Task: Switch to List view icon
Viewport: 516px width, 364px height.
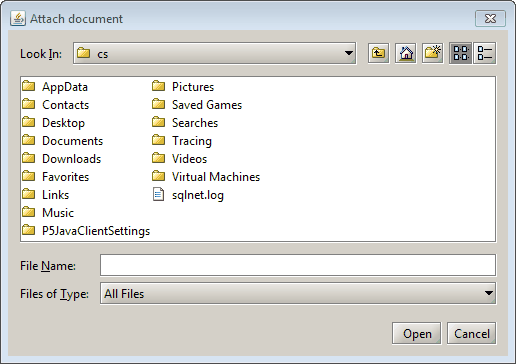Action: coord(460,53)
